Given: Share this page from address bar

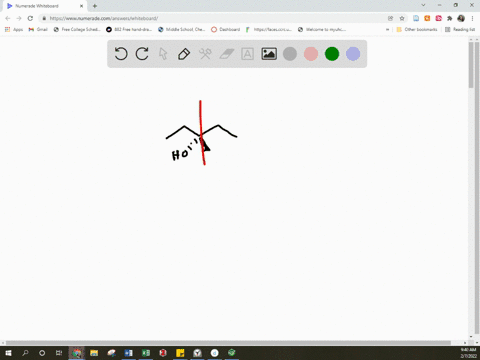Looking at the screenshot, I should pos(391,18).
